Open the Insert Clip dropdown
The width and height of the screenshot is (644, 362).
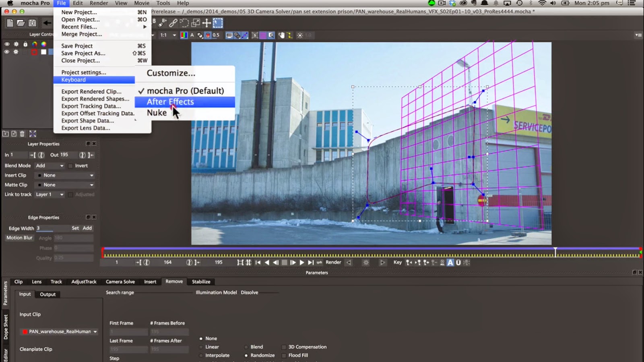click(x=64, y=176)
